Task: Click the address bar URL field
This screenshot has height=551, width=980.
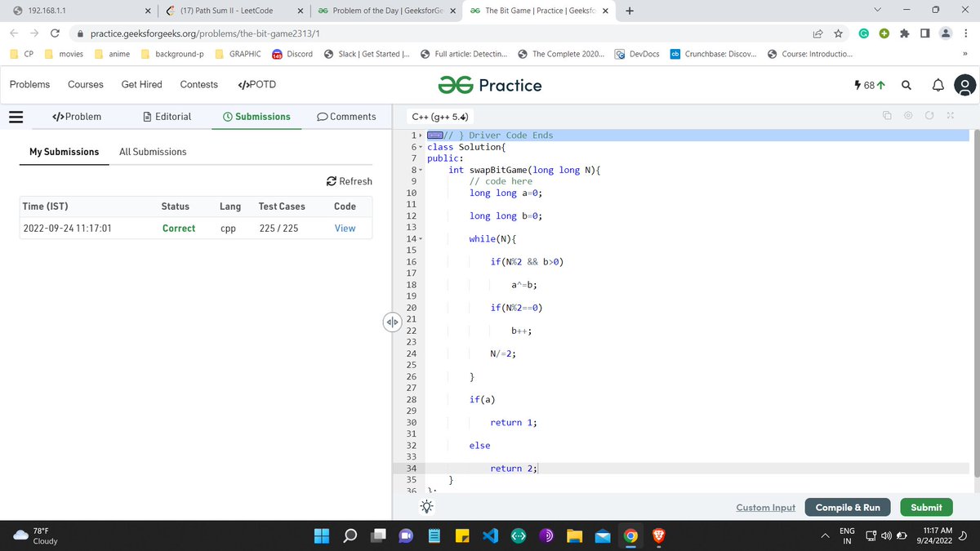Action: click(x=441, y=33)
